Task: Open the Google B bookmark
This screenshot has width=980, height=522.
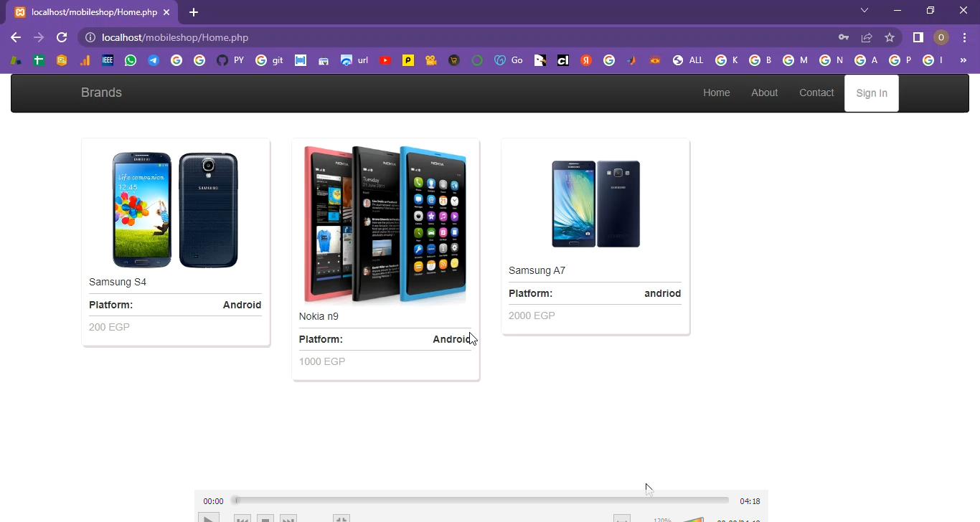Action: pyautogui.click(x=760, y=61)
